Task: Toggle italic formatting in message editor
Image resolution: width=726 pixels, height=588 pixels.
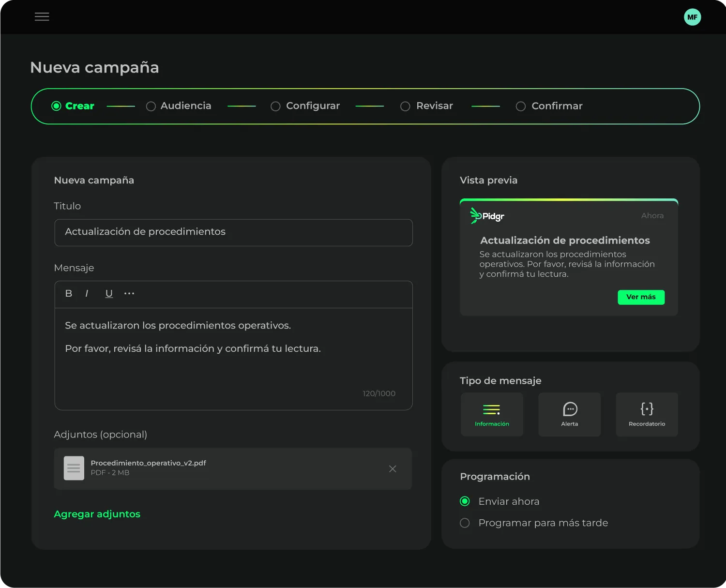Action: click(x=87, y=293)
